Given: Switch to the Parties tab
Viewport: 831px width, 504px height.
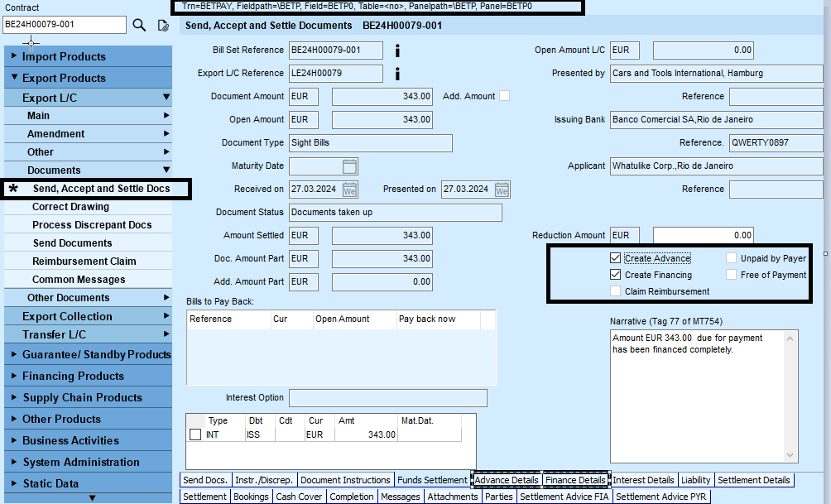Looking at the screenshot, I should click(499, 497).
